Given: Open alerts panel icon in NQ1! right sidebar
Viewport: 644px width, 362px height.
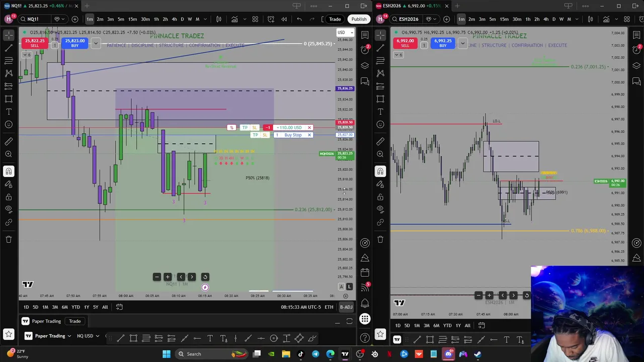Looking at the screenshot, I should [365, 50].
